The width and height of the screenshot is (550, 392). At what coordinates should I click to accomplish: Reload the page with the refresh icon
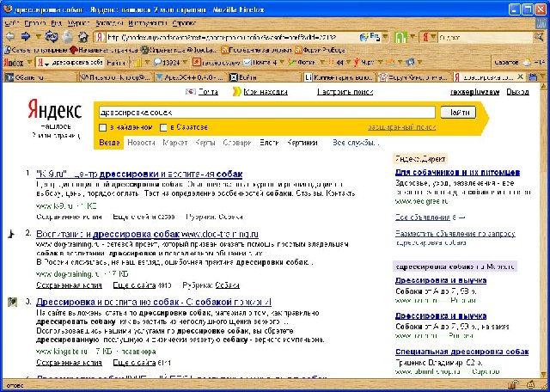[x=52, y=36]
